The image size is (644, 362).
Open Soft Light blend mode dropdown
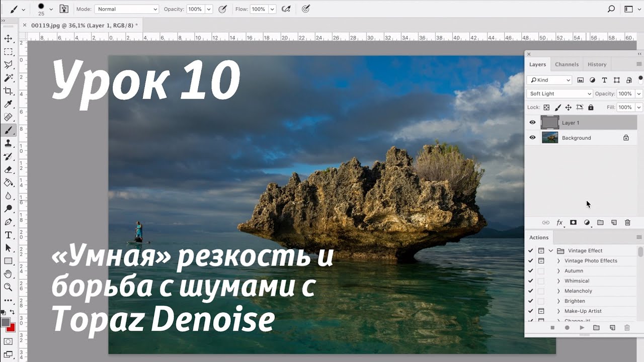tap(560, 94)
